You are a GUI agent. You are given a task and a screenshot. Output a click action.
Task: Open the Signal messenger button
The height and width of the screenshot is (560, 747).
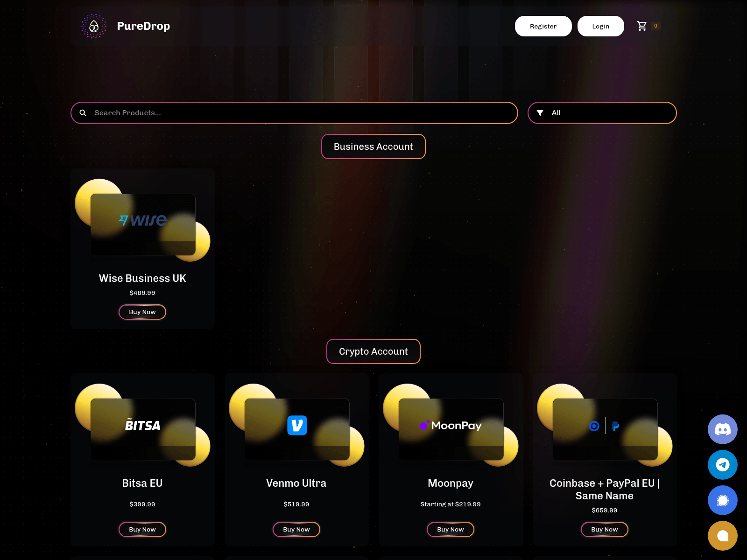pyautogui.click(x=722, y=500)
